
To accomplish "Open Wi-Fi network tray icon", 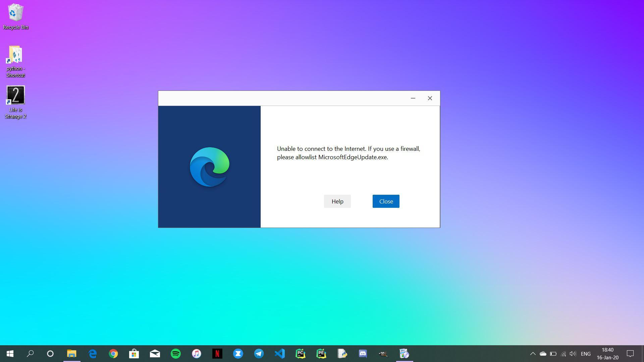I will pos(563,354).
